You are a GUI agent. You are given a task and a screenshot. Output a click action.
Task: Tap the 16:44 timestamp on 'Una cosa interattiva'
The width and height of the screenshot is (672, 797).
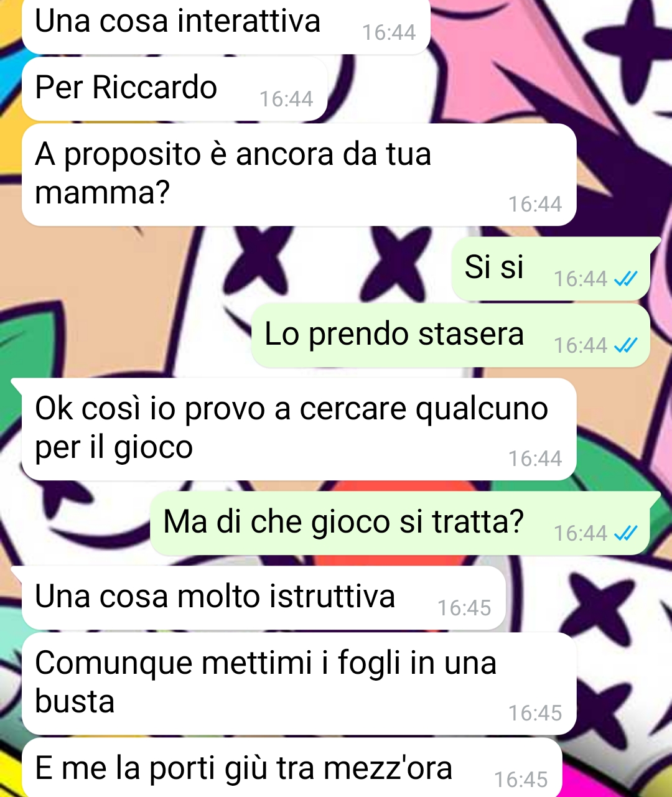point(389,32)
